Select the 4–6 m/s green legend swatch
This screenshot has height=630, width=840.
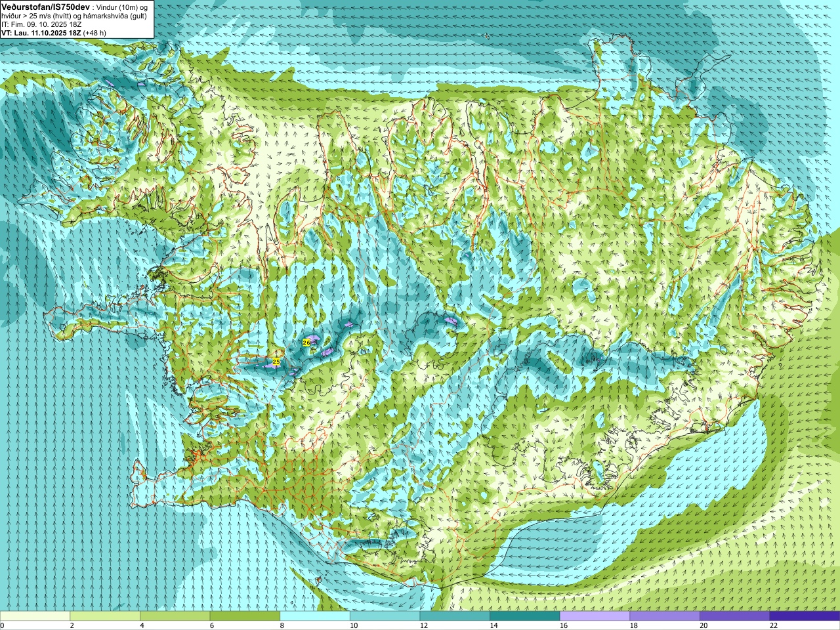(175, 616)
